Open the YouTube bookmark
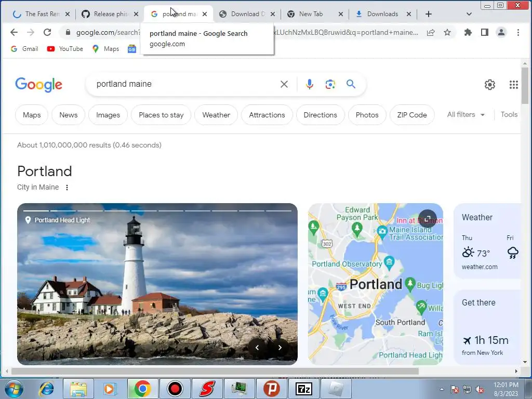The image size is (532, 399). point(65,49)
